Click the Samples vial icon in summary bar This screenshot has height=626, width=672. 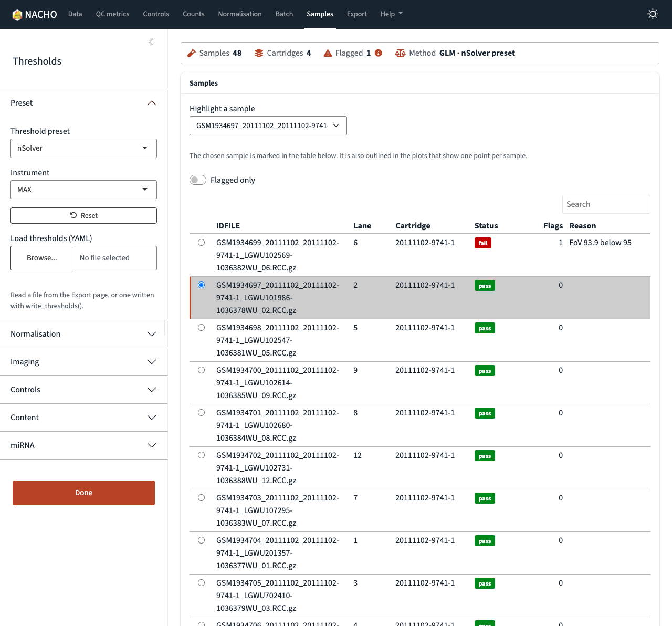click(x=192, y=53)
